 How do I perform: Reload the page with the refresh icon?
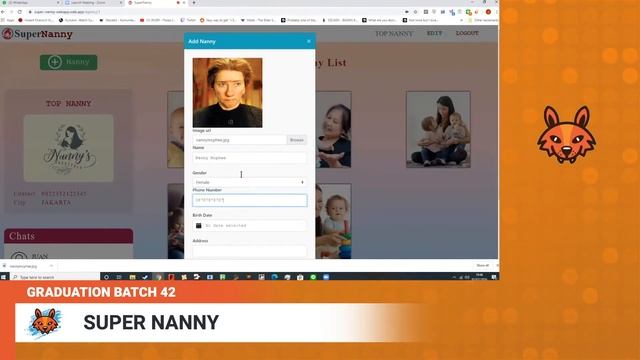click(20, 12)
